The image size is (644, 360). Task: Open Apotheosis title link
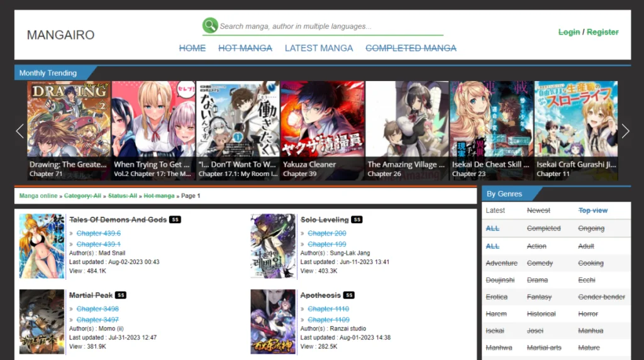[x=320, y=295]
